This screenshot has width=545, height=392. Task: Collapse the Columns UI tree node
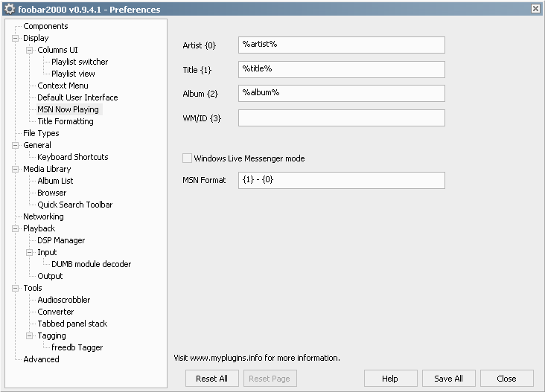[30, 50]
